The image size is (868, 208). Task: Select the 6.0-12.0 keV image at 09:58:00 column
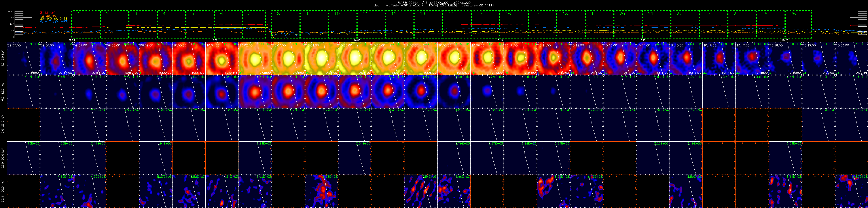click(123, 92)
